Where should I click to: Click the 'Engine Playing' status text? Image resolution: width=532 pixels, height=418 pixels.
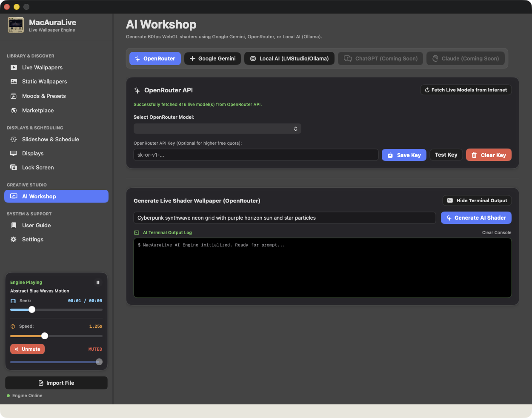pos(26,283)
